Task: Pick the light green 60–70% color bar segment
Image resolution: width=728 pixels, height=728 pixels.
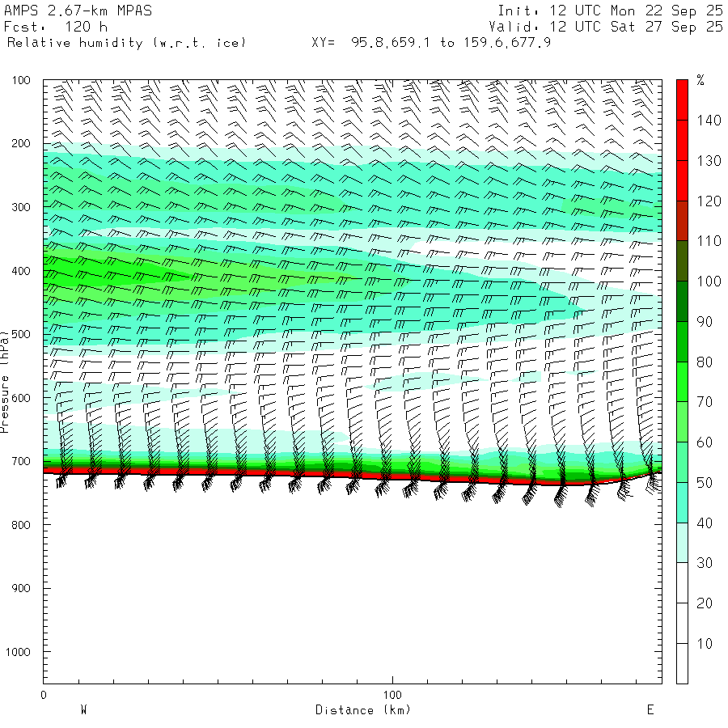Action: [x=682, y=422]
